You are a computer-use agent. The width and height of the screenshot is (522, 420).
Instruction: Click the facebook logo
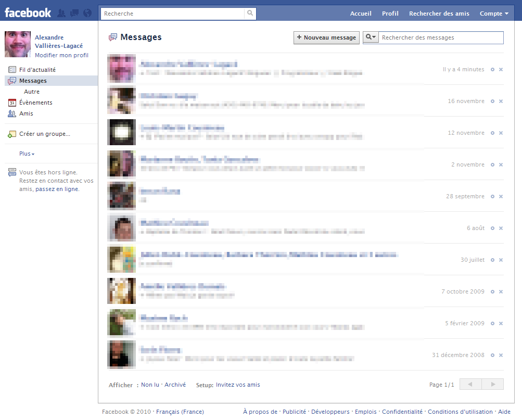coord(28,13)
